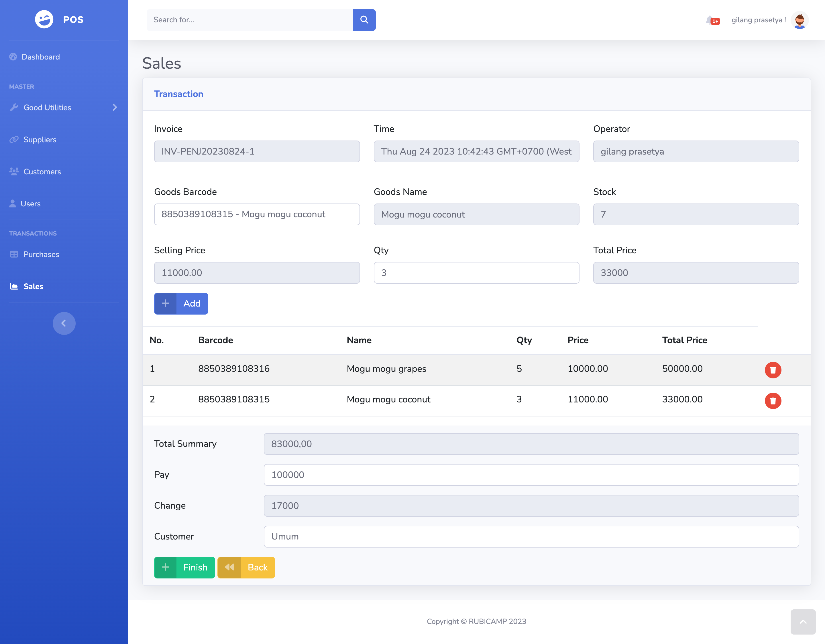Viewport: 825px width, 644px height.
Task: Click the profile avatar picture
Action: point(800,20)
